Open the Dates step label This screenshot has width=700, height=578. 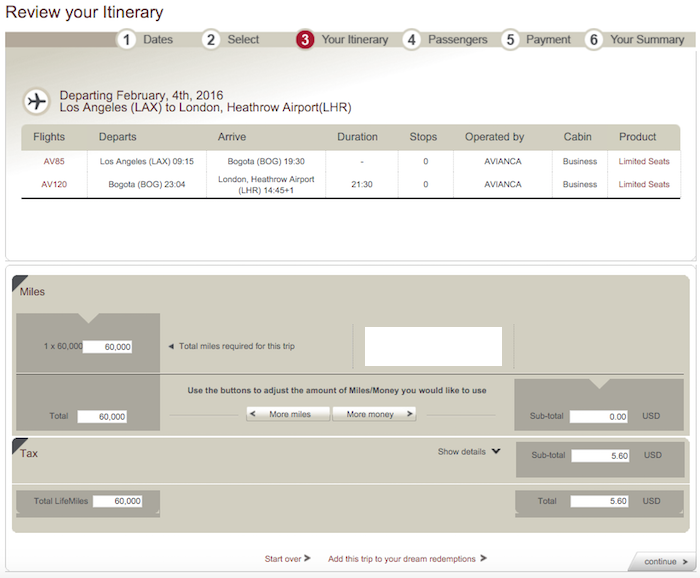[x=158, y=39]
